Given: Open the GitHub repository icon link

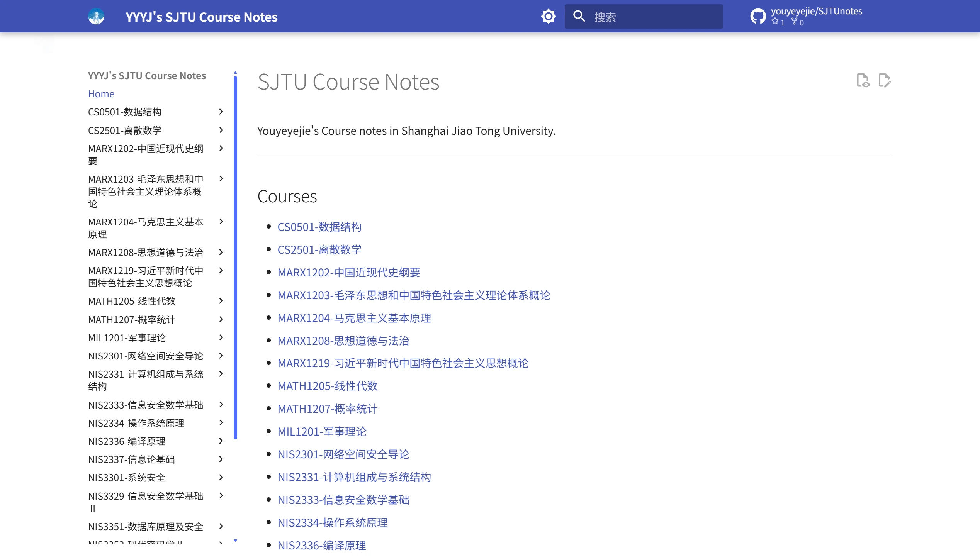Looking at the screenshot, I should coord(758,16).
